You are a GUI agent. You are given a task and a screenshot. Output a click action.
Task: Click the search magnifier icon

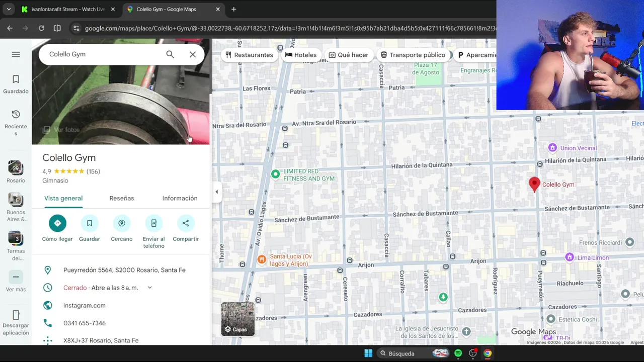pyautogui.click(x=170, y=54)
